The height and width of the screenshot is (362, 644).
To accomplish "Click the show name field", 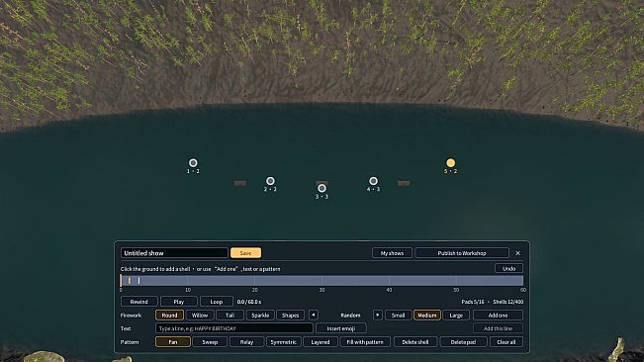I will pos(174,253).
